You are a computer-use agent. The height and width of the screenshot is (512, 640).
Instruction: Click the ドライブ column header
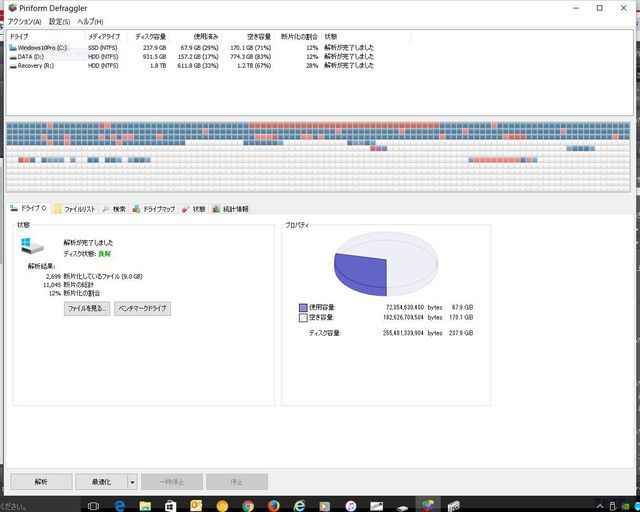(x=46, y=37)
